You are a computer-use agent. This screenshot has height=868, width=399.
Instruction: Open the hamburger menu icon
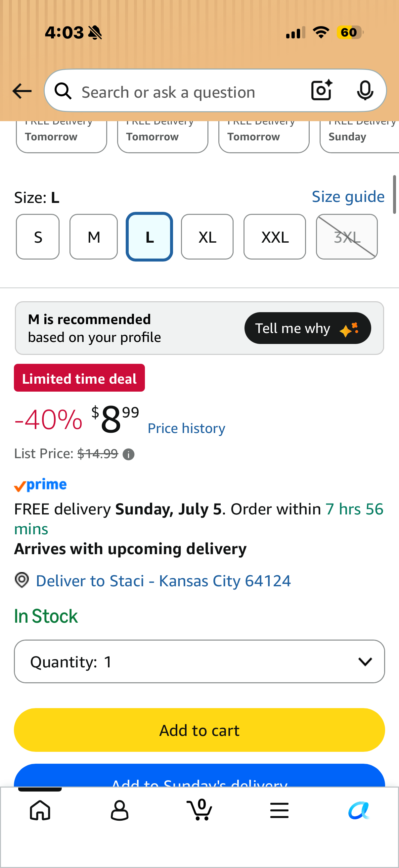tap(279, 810)
